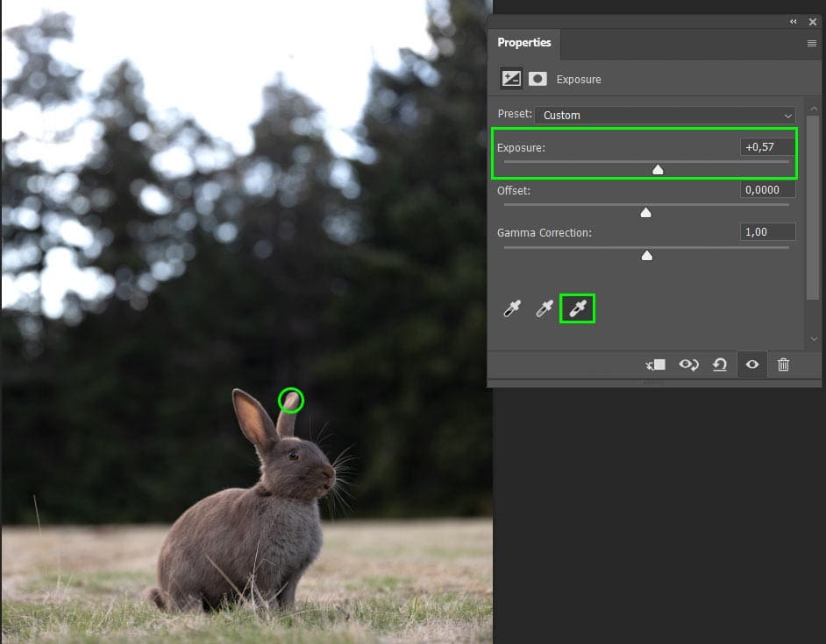Select the Properties tab
Viewport: 826px width, 644px height.
[524, 42]
